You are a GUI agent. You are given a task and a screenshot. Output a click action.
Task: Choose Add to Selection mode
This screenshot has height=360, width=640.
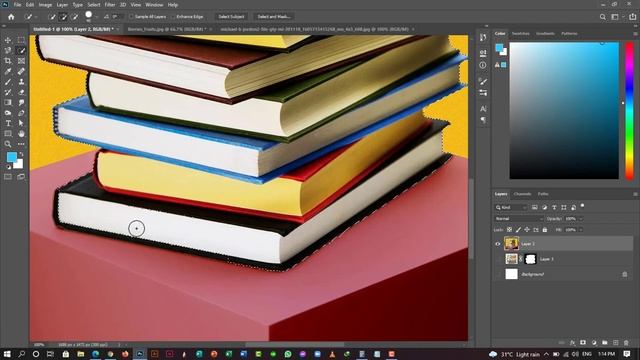pyautogui.click(x=63, y=17)
